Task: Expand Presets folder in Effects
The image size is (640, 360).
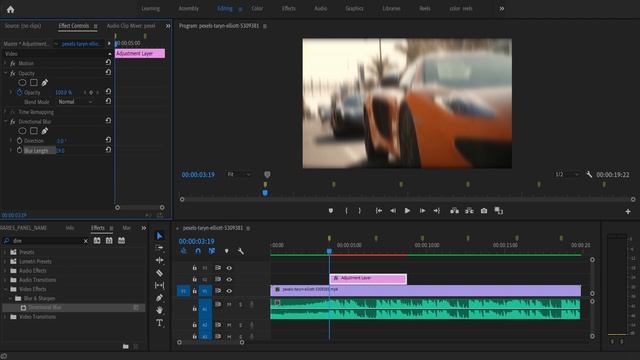Action: [5, 252]
